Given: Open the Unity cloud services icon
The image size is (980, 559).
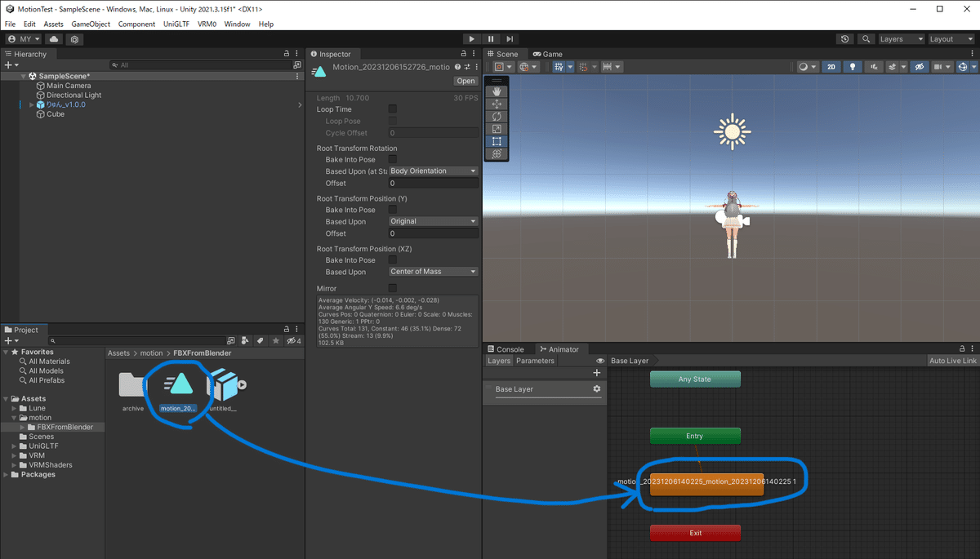Looking at the screenshot, I should (55, 39).
